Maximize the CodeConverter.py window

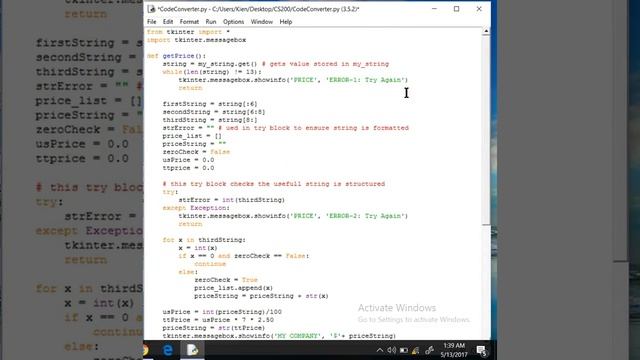pos(456,9)
